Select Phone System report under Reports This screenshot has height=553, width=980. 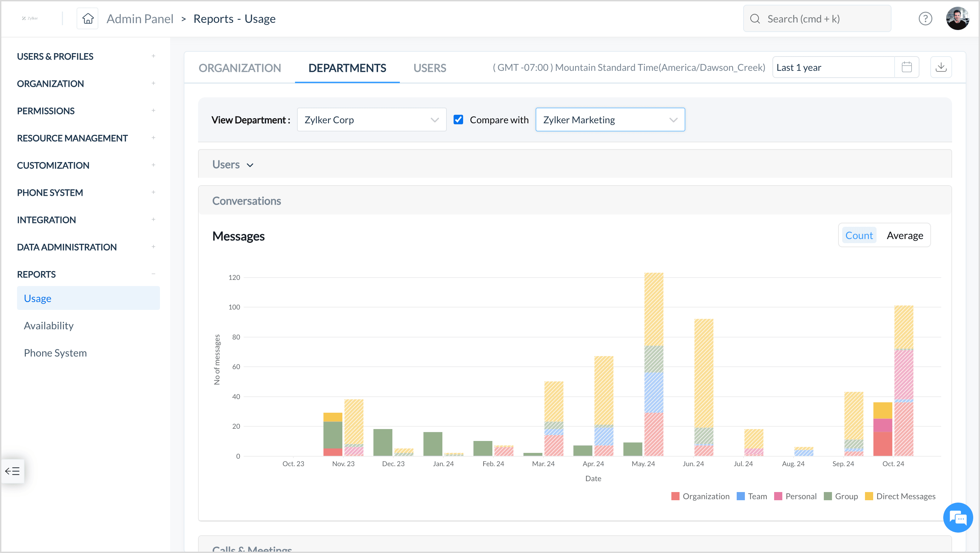tap(55, 353)
